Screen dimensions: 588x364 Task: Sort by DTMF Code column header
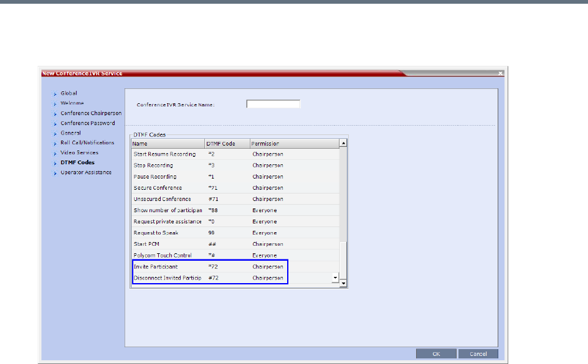tap(227, 144)
